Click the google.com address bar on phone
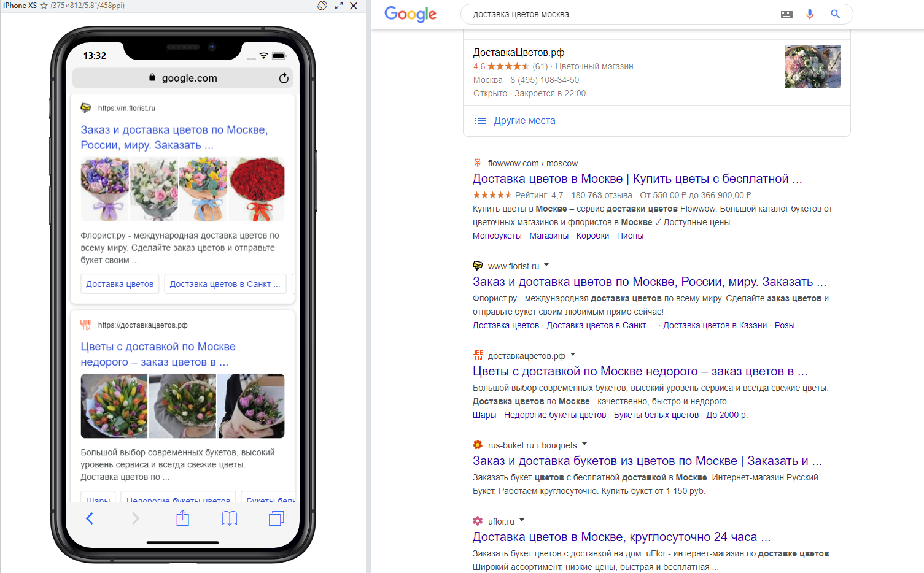Image resolution: width=924 pixels, height=573 pixels. click(x=183, y=78)
